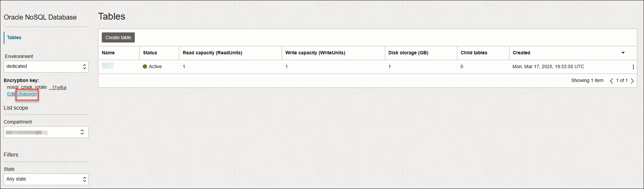Viewport: 644px width, 189px height.
Task: Go to previous page arrow
Action: point(611,81)
